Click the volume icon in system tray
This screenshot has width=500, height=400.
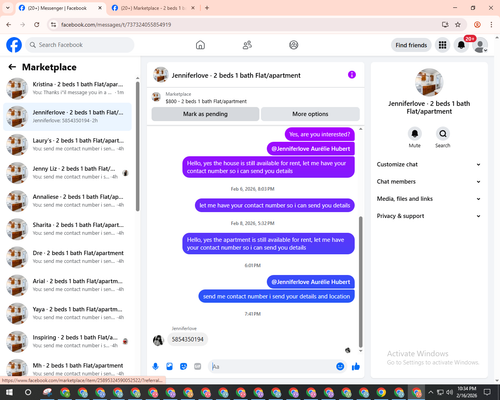click(450, 392)
